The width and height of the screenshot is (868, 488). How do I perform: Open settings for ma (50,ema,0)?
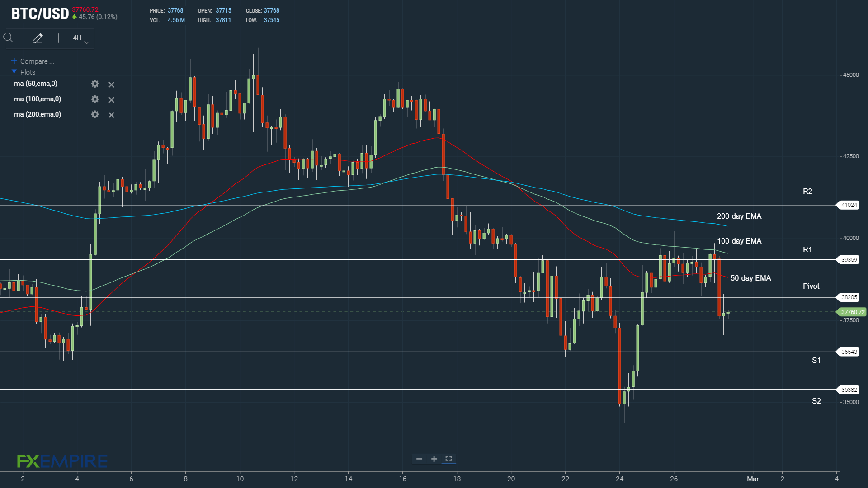95,84
